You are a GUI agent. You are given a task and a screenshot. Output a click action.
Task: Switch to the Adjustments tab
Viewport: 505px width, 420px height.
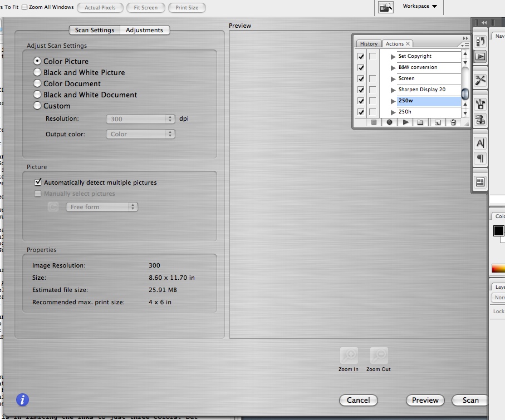pos(144,30)
